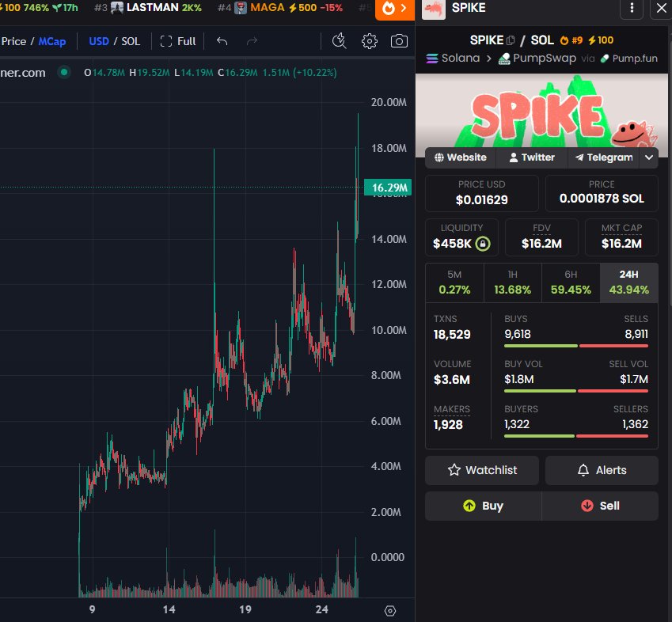Click the lightning boost 100 badge
This screenshot has height=622, width=672.
[x=601, y=40]
